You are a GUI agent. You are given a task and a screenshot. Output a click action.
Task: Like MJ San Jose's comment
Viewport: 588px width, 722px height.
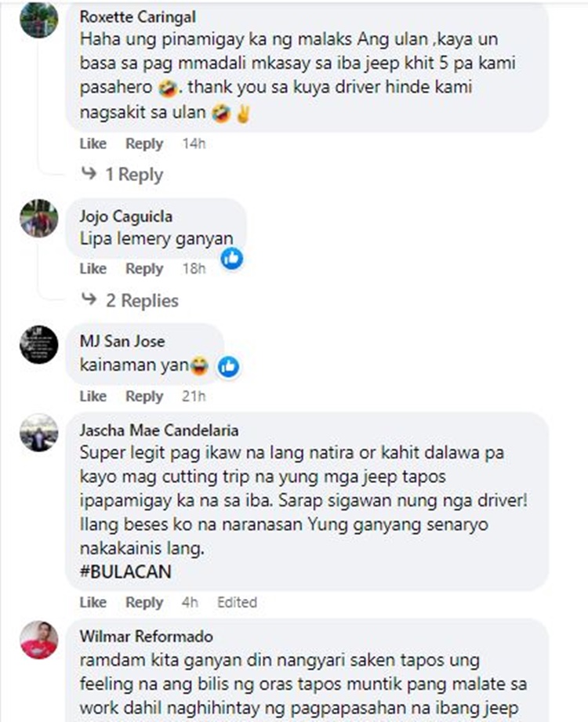click(93, 396)
